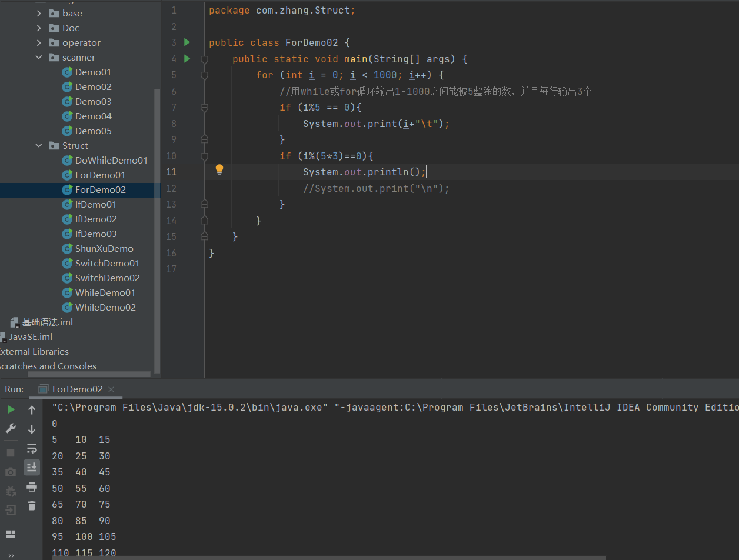Click the Down arrow in console toolbar
This screenshot has height=560, width=739.
pyautogui.click(x=32, y=429)
